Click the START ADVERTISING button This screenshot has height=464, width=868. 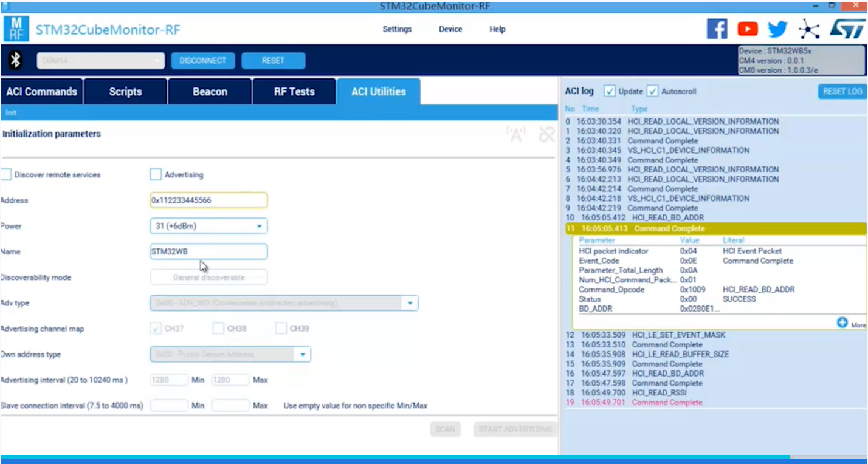point(515,429)
